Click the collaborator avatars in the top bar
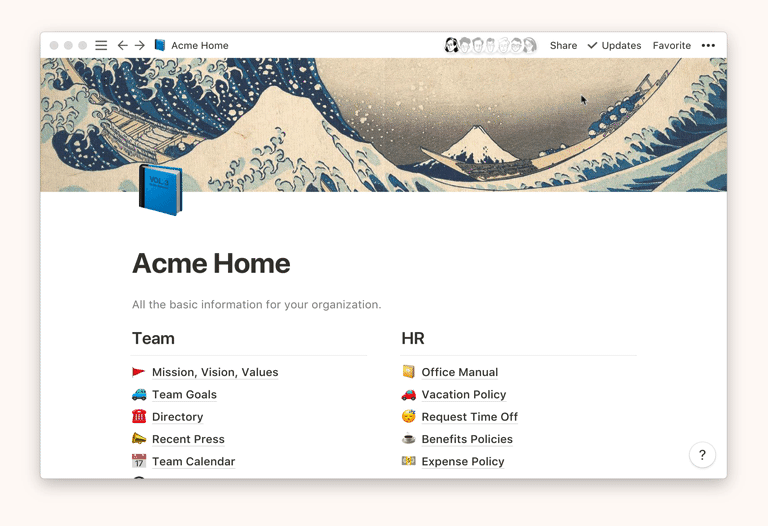Viewport: 768px width, 526px height. pos(490,45)
